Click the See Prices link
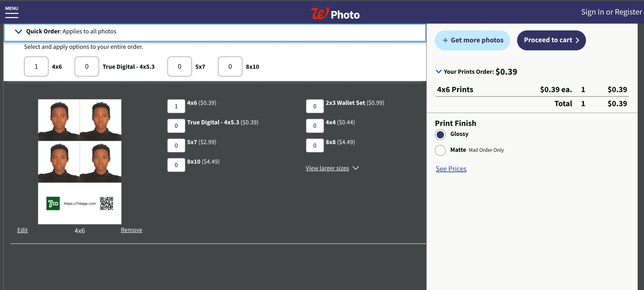This screenshot has height=290, width=644. click(x=451, y=168)
